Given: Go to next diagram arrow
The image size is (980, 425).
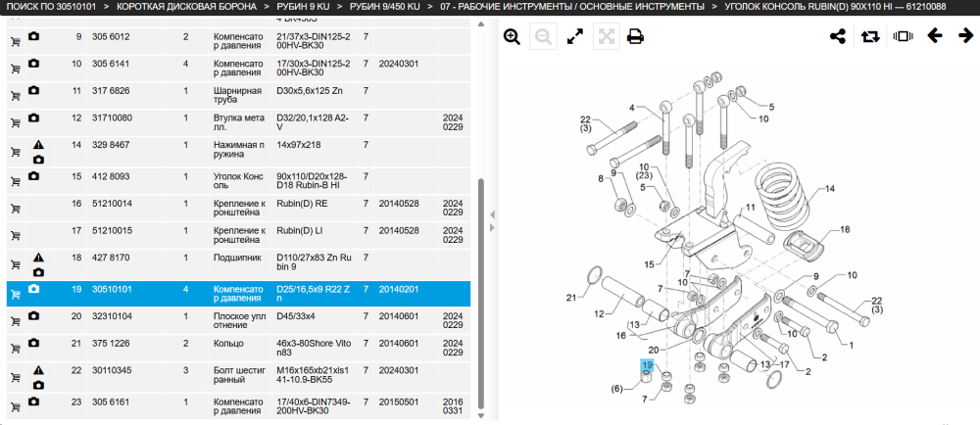Looking at the screenshot, I should coord(965,35).
